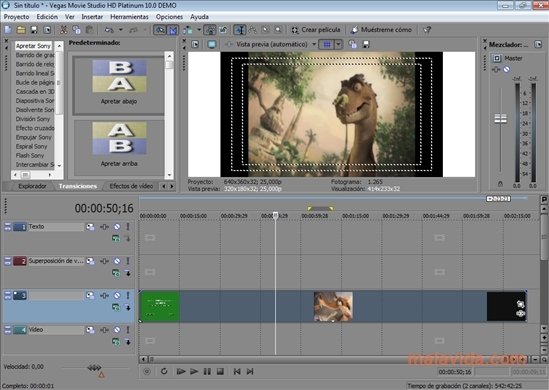
Task: Mute the Texto track
Action: click(x=117, y=227)
